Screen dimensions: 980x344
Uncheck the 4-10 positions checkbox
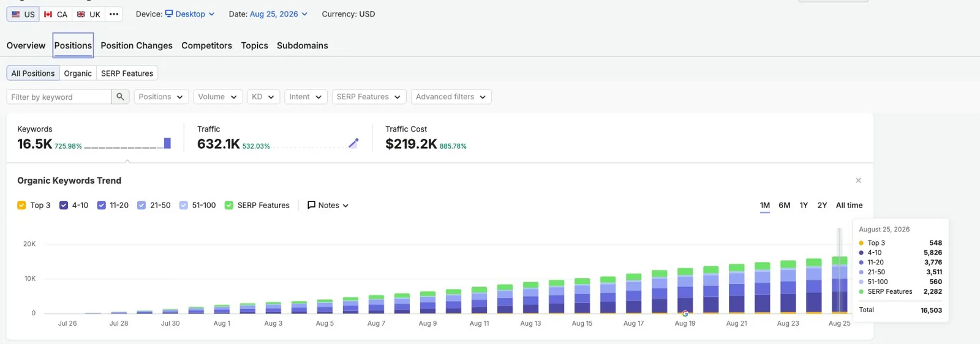(64, 205)
